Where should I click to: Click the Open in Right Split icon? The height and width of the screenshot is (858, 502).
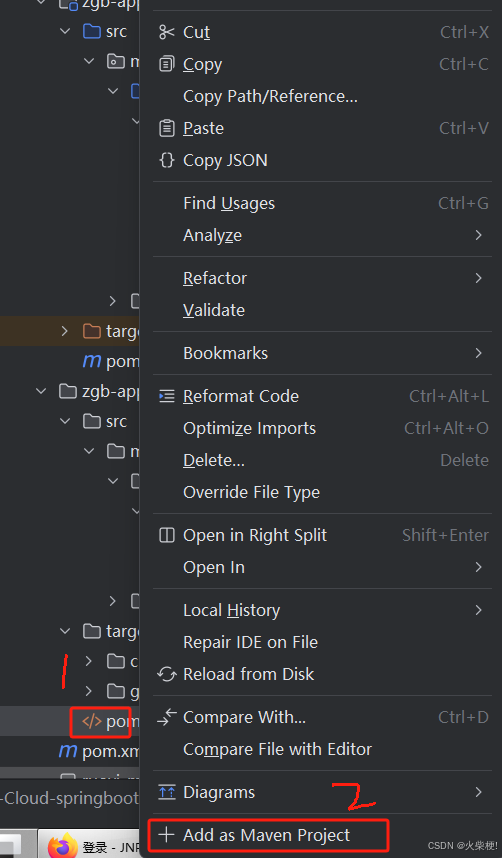tap(166, 535)
